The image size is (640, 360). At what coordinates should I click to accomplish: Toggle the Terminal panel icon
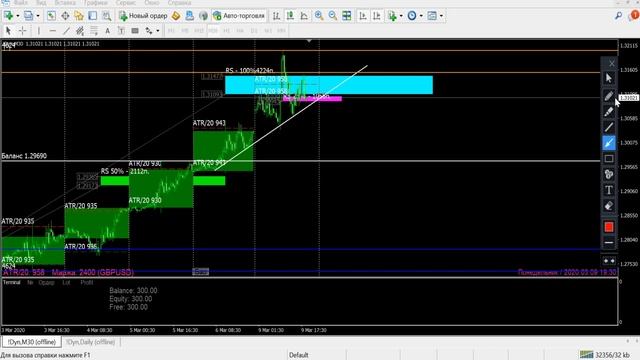(93, 16)
